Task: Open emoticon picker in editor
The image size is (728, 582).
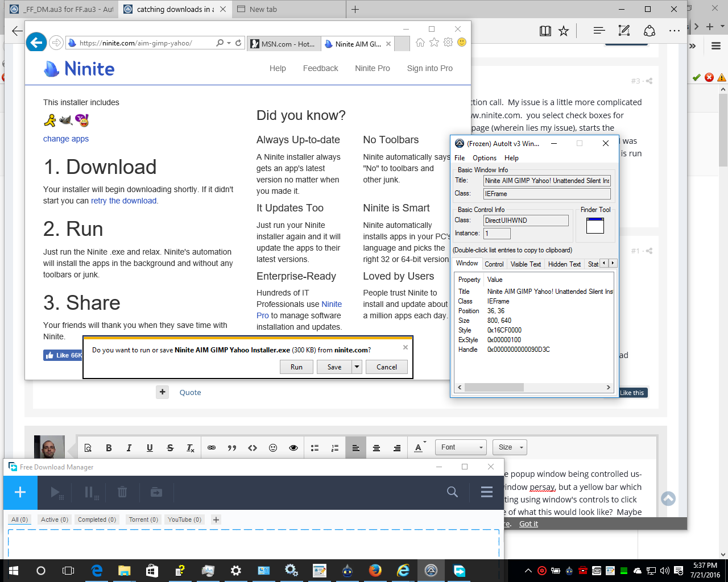Action: coord(273,448)
